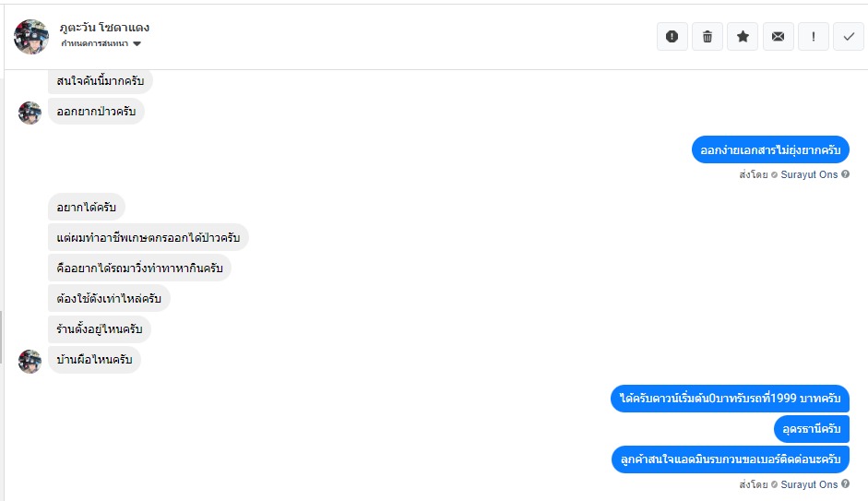Click the อยากได้ครับ message bubble
This screenshot has height=501, width=868.
[86, 208]
